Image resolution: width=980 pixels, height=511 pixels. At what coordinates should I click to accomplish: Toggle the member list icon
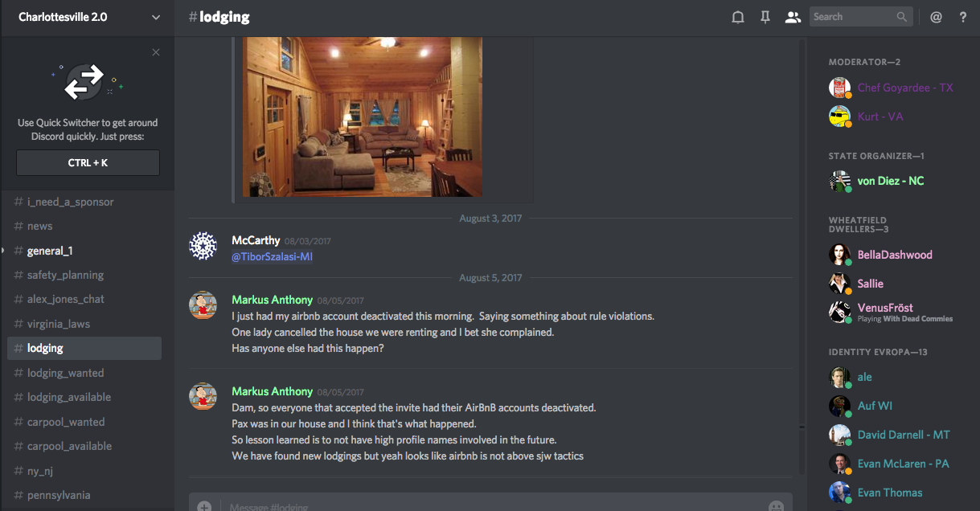tap(793, 17)
